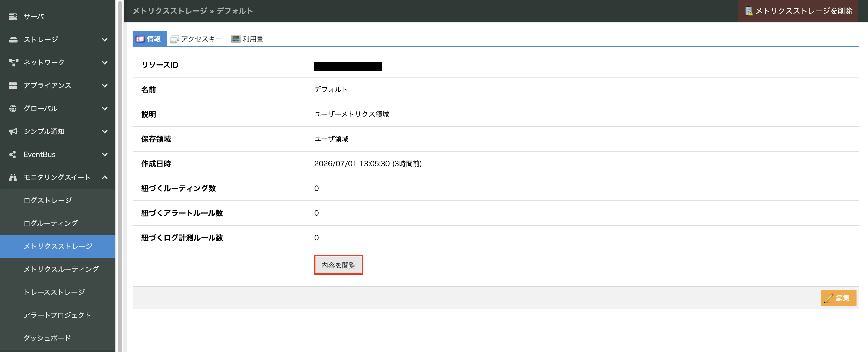This screenshot has height=352, width=868.
Task: Click the description ユーザーメトリクス領域
Action: (x=351, y=114)
